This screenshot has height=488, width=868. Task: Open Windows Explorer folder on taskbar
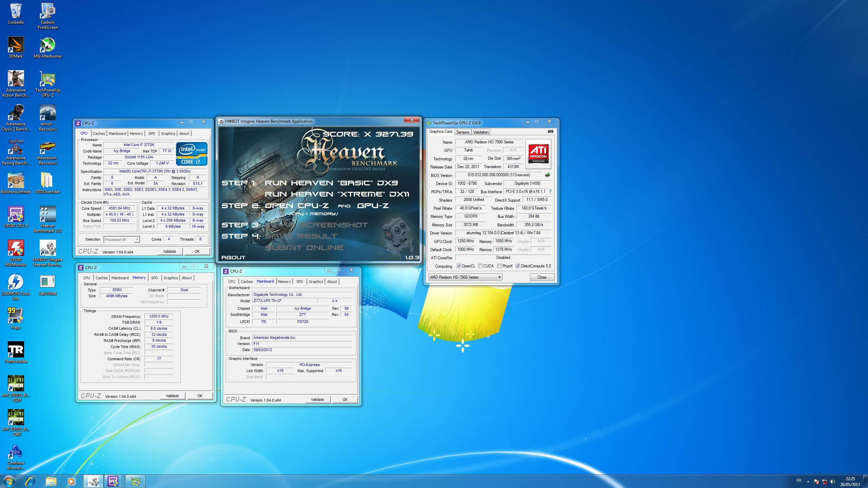click(x=51, y=481)
